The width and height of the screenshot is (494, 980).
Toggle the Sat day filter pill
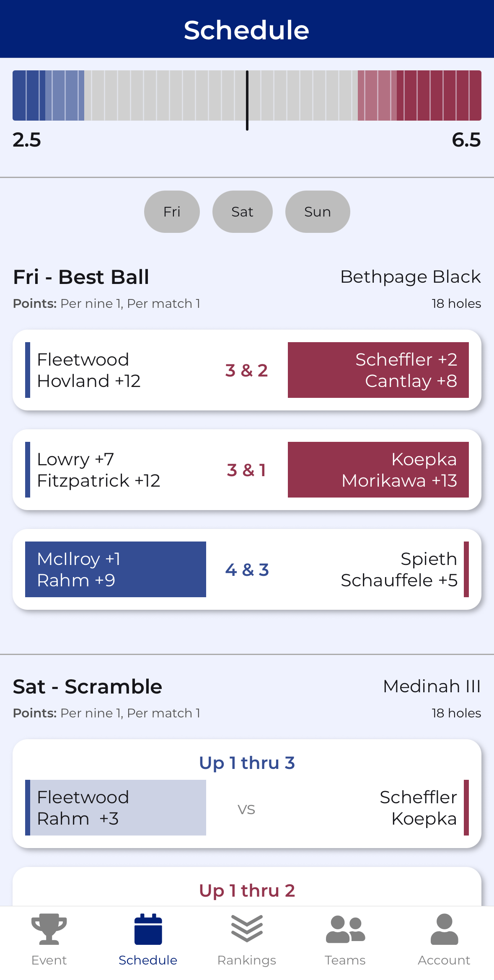point(242,211)
